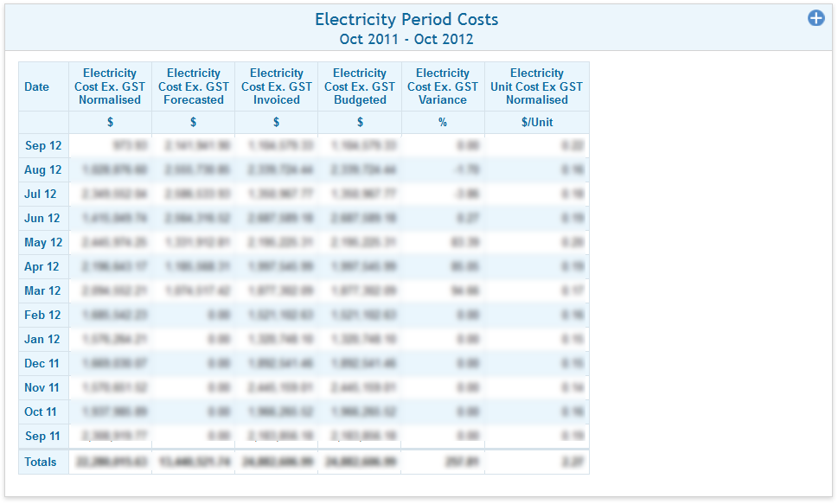Select Electricity Cost Ex. GST Normalised header
Viewport: 838px width, 504px height.
110,86
